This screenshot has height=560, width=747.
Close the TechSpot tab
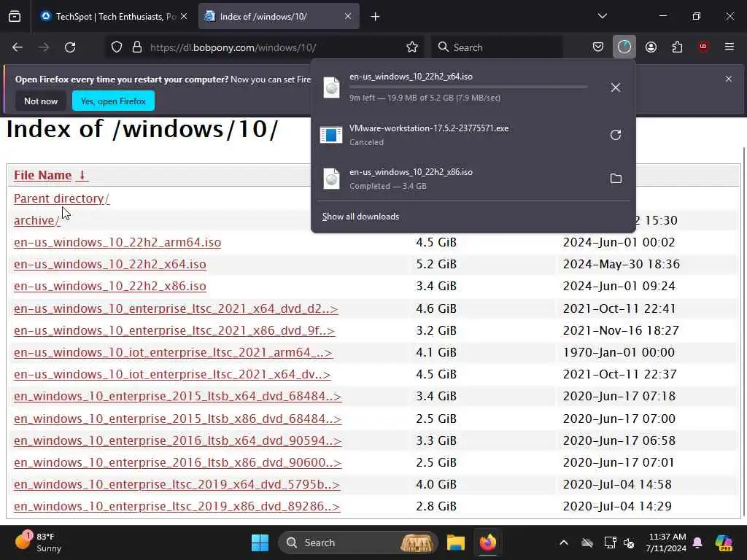click(x=184, y=16)
